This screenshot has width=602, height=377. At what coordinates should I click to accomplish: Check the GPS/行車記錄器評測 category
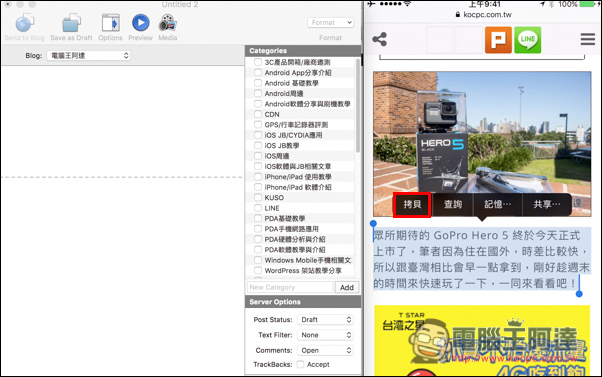258,124
